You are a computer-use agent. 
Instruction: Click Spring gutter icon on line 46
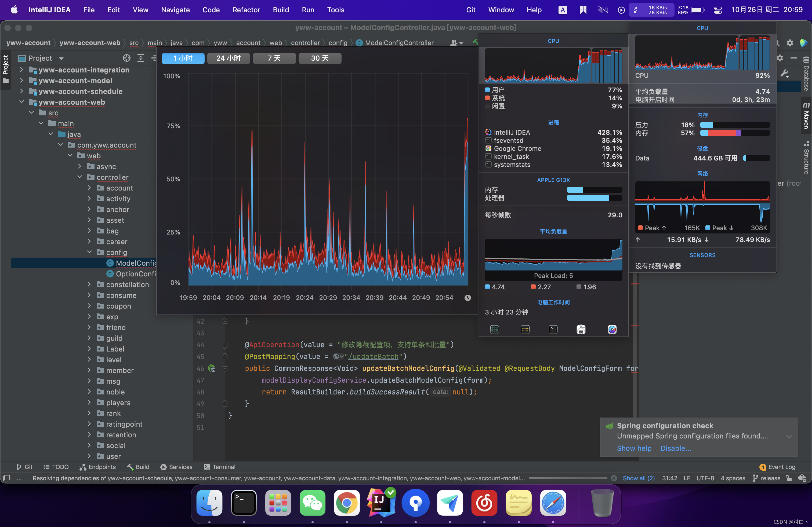pyautogui.click(x=212, y=368)
